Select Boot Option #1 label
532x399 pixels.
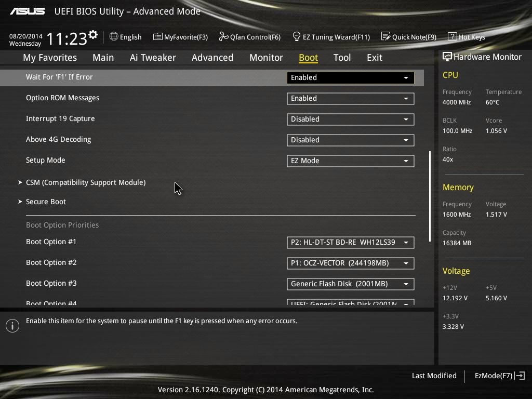51,242
